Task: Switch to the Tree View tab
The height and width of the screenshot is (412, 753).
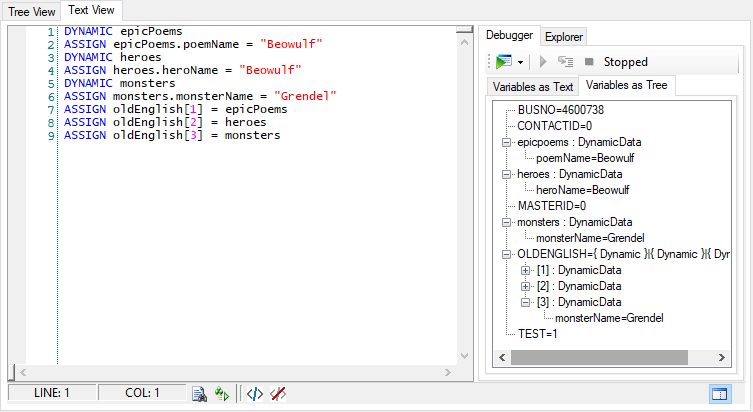Action: click(31, 10)
